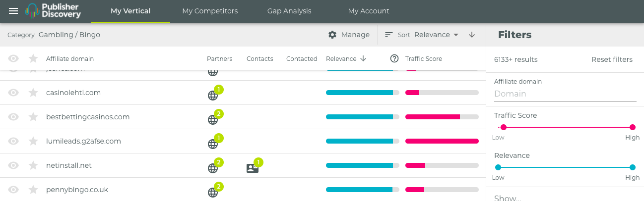Star the casinolehti.com row
Image resolution: width=644 pixels, height=201 pixels.
tap(33, 93)
